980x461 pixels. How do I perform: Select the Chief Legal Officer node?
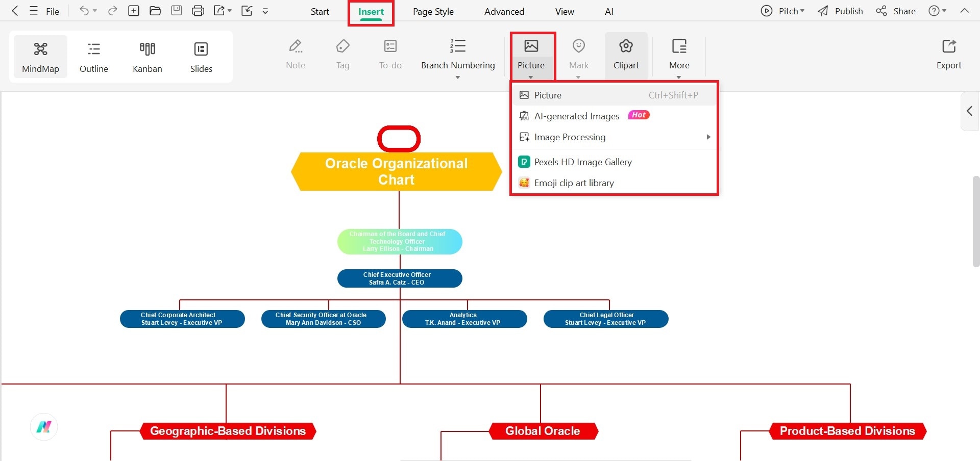(x=606, y=319)
